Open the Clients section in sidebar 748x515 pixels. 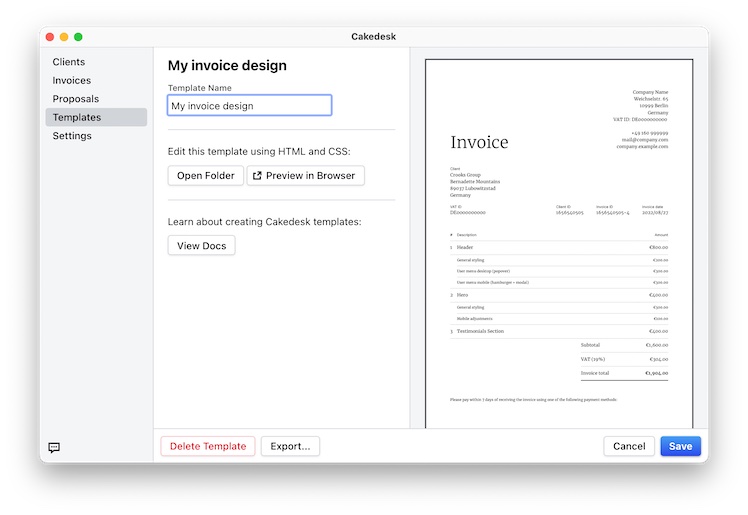click(x=69, y=62)
